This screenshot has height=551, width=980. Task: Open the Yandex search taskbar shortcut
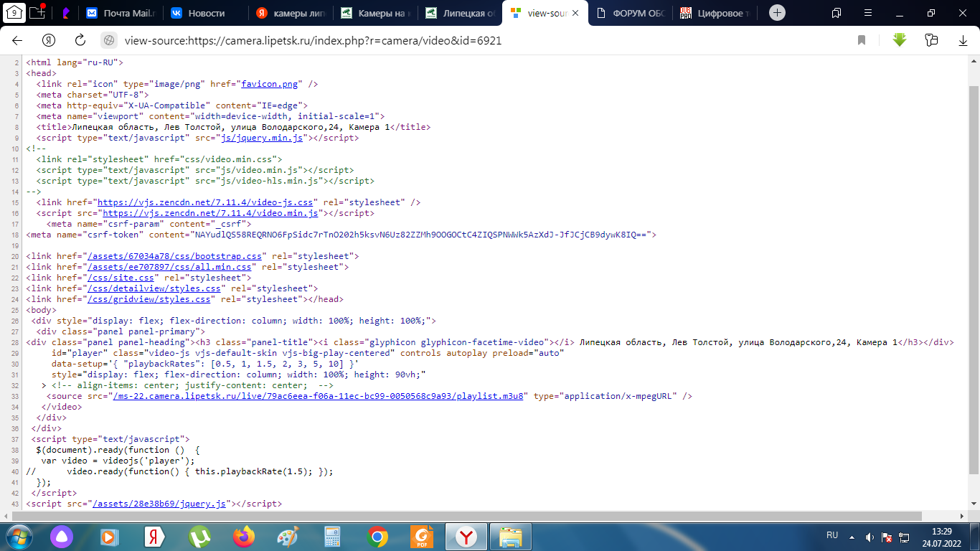pyautogui.click(x=154, y=536)
